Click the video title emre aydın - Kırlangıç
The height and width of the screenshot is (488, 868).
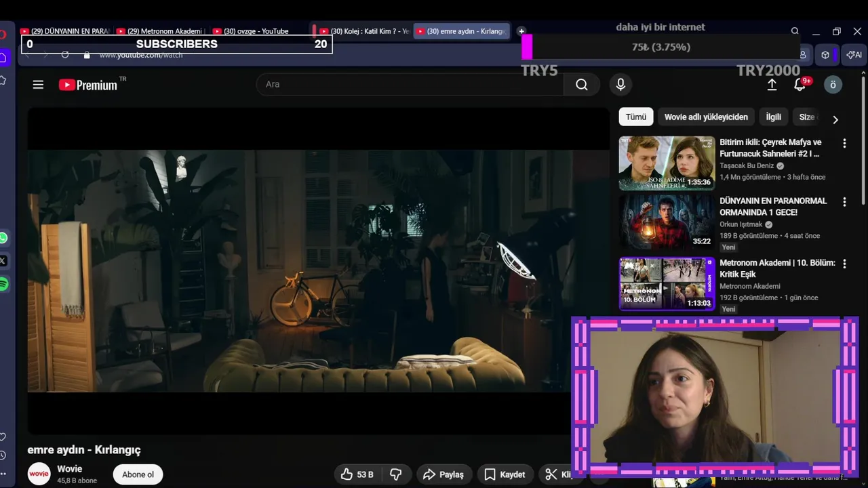coord(84,449)
